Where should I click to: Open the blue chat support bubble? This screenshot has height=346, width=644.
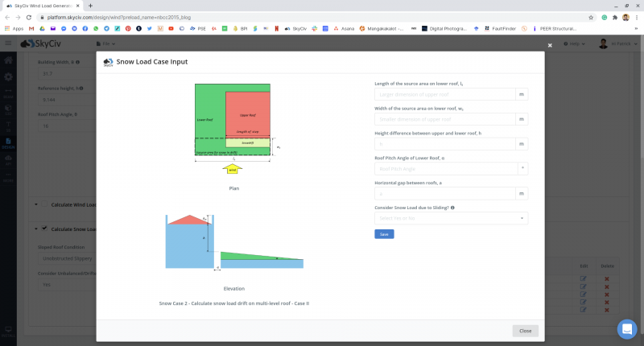click(627, 328)
